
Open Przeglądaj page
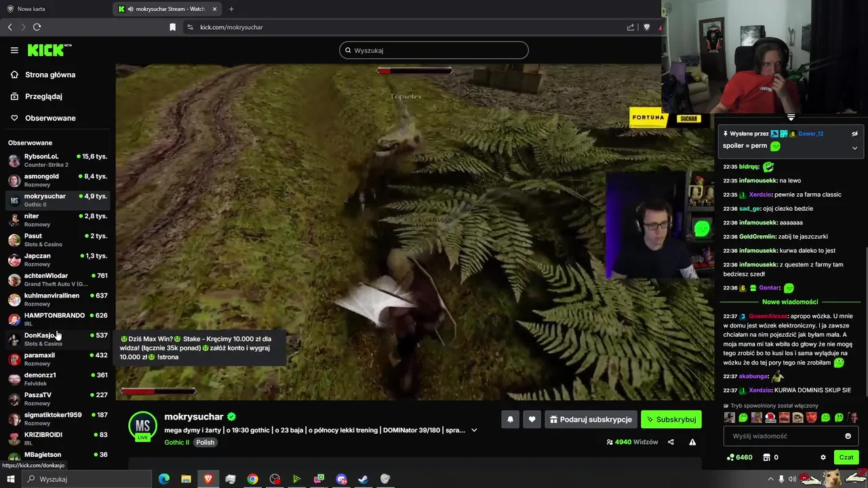pyautogui.click(x=43, y=96)
